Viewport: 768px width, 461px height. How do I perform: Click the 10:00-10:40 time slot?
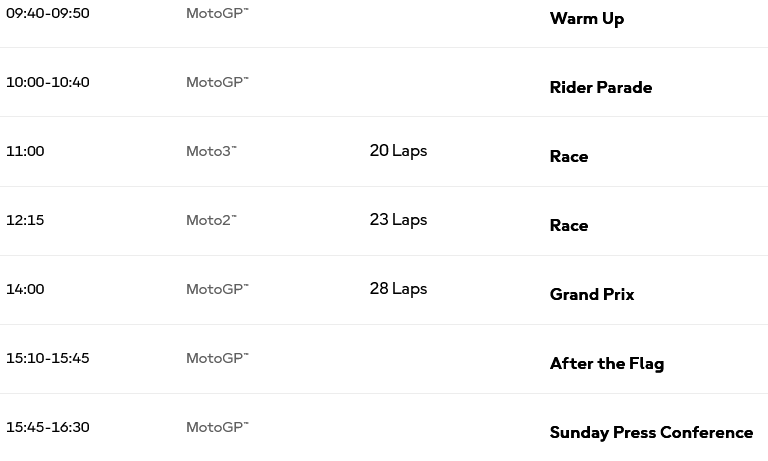pyautogui.click(x=48, y=82)
